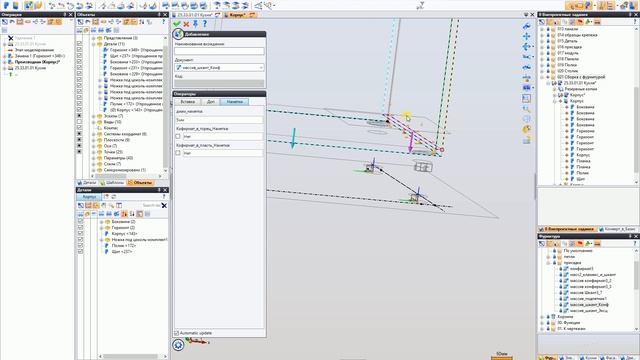Click first toolbar icon in the Объекты panel
Image resolution: width=640 pixels, height=360 pixels.
click(80, 22)
